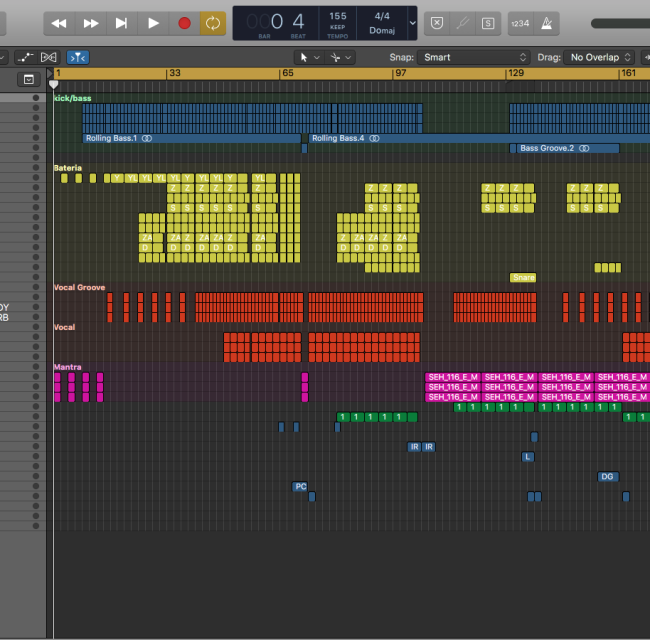650x640 pixels.
Task: Click the red Record button
Action: tap(184, 22)
